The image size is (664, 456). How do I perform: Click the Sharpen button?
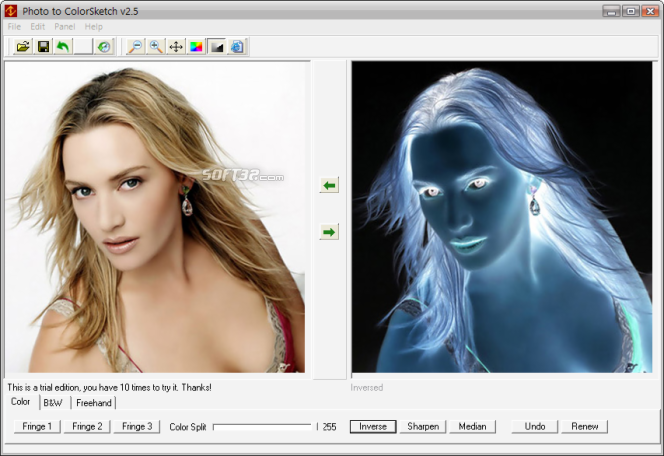[x=423, y=426]
